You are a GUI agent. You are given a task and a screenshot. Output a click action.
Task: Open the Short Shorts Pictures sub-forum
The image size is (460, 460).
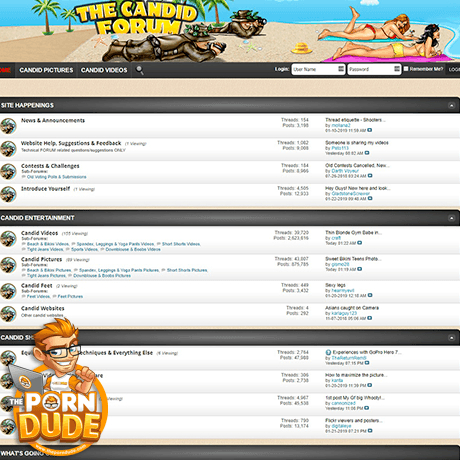click(187, 270)
